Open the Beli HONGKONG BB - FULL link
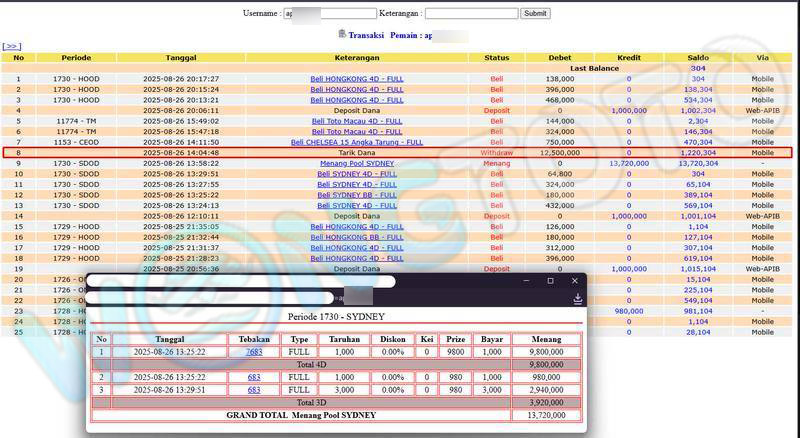The image size is (800, 438). coord(357,237)
